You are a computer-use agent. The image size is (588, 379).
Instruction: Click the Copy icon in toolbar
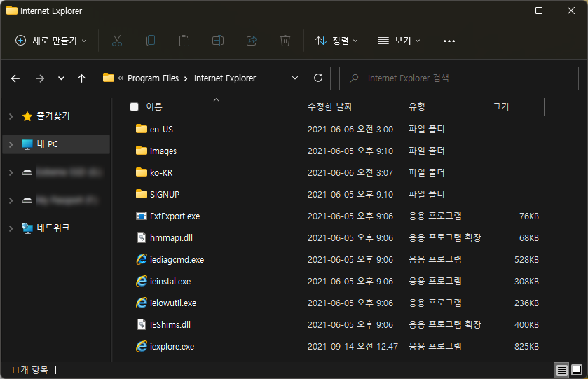click(x=151, y=41)
